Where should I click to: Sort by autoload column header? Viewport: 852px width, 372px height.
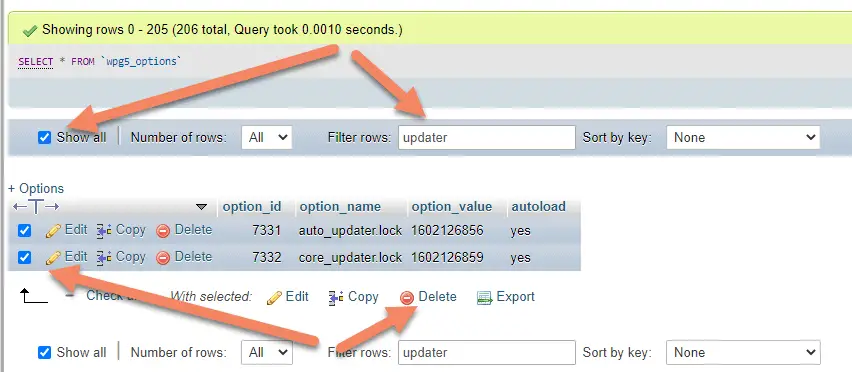[x=538, y=207]
